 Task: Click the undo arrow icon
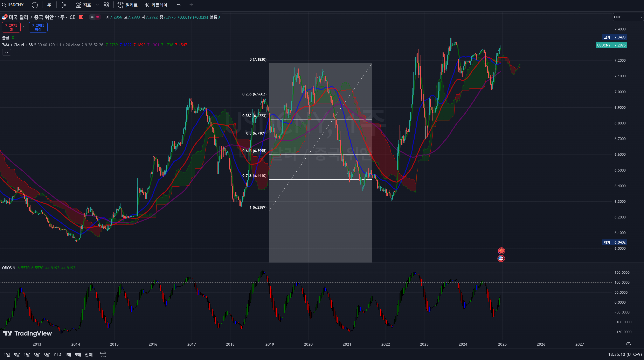(179, 5)
